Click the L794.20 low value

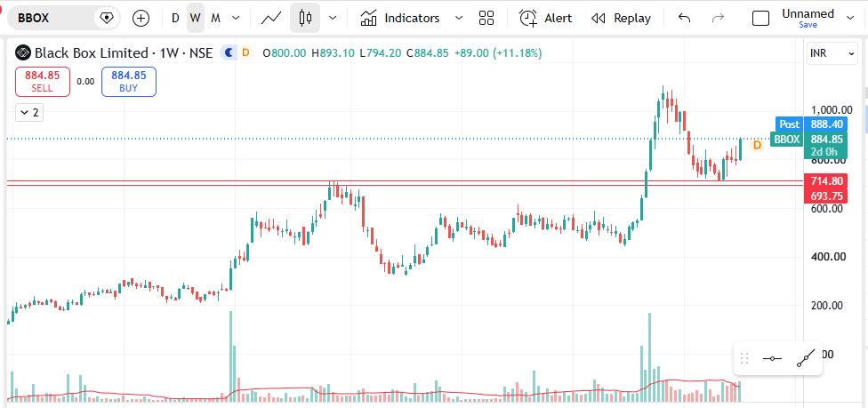(x=380, y=53)
